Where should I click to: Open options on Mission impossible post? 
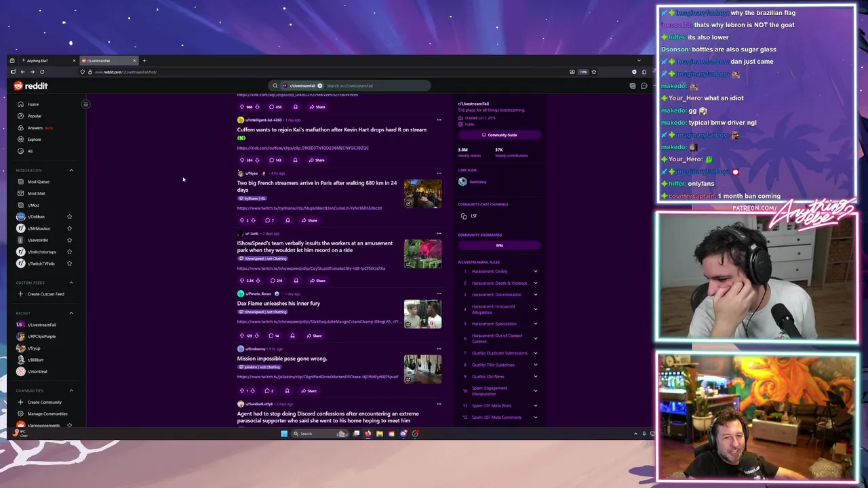[x=439, y=348]
